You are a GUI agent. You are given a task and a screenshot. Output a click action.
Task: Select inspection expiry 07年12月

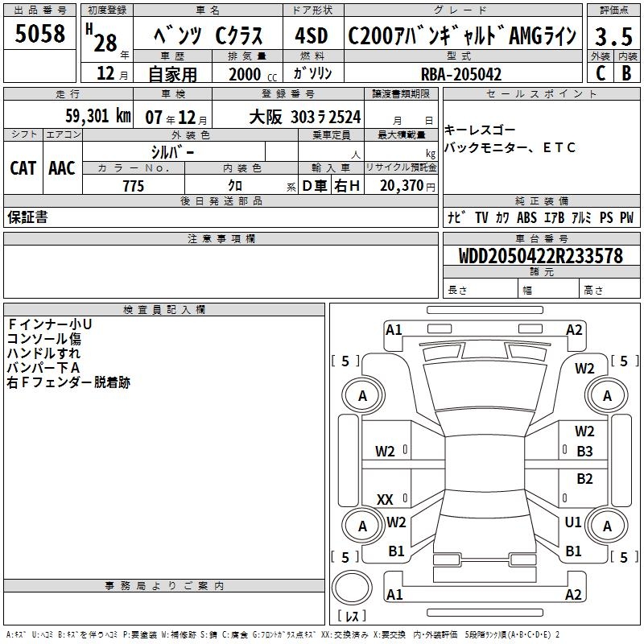pyautogui.click(x=176, y=118)
